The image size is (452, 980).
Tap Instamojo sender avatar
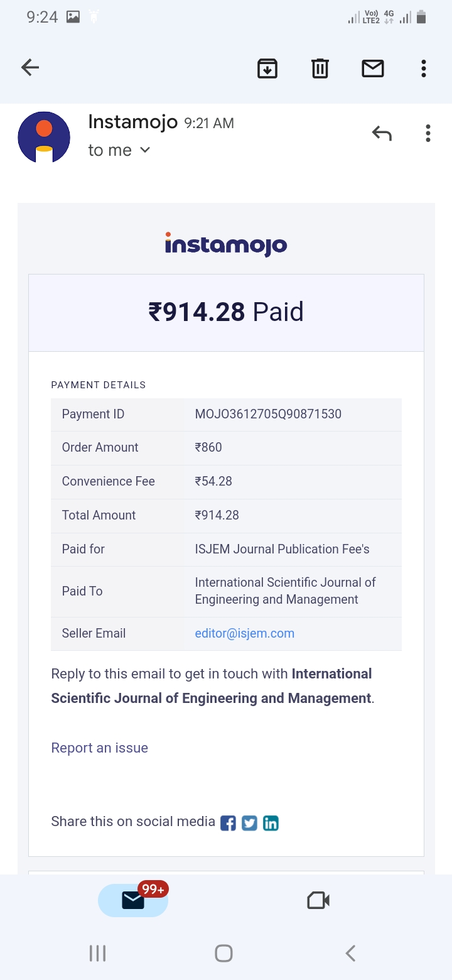coord(44,137)
